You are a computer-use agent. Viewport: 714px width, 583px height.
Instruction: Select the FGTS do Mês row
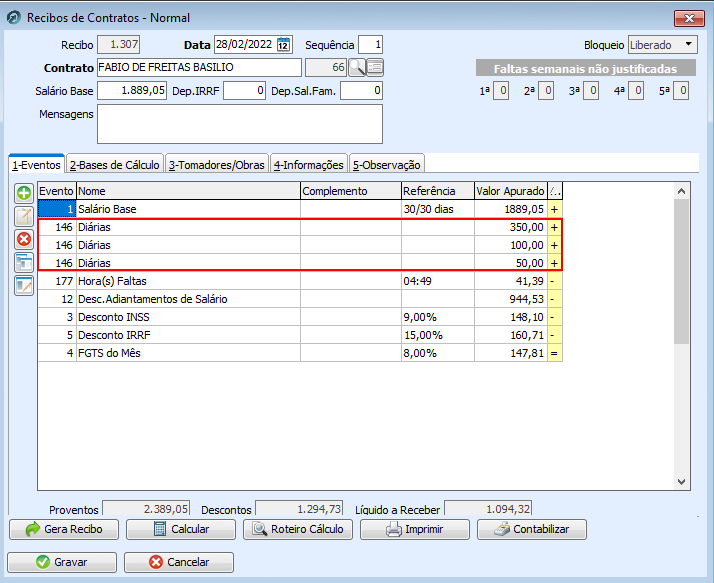point(300,353)
